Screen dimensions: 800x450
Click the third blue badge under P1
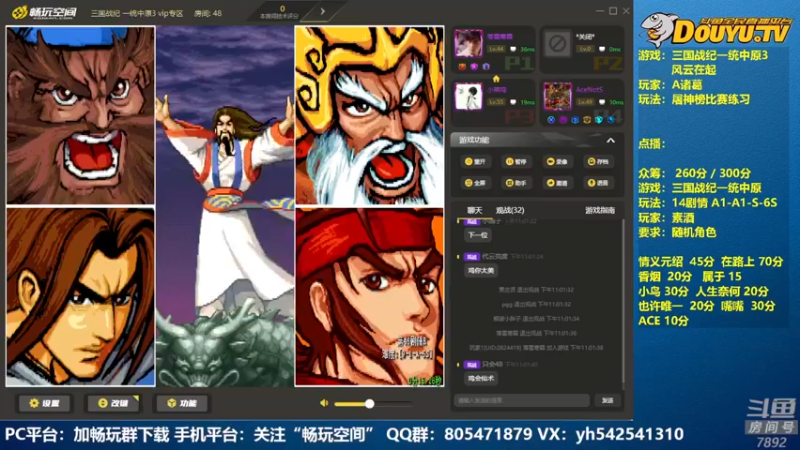tap(486, 67)
